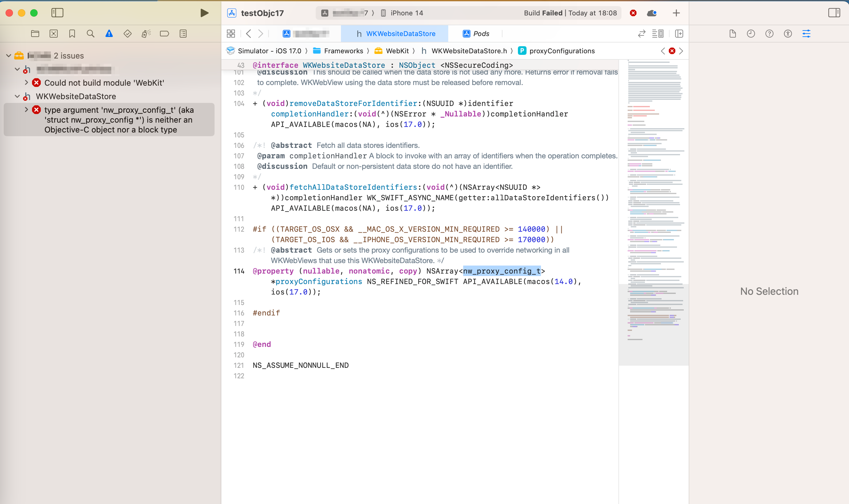This screenshot has height=504, width=849.
Task: Collapse the project '2 issues' group
Action: (x=9, y=55)
